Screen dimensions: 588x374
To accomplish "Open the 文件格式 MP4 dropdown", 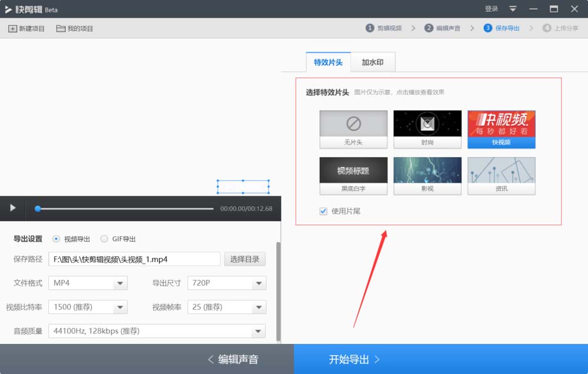I will pyautogui.click(x=88, y=283).
